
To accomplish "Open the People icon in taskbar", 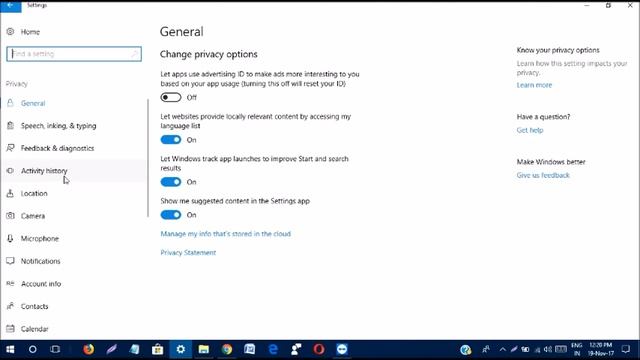I will 486,349.
